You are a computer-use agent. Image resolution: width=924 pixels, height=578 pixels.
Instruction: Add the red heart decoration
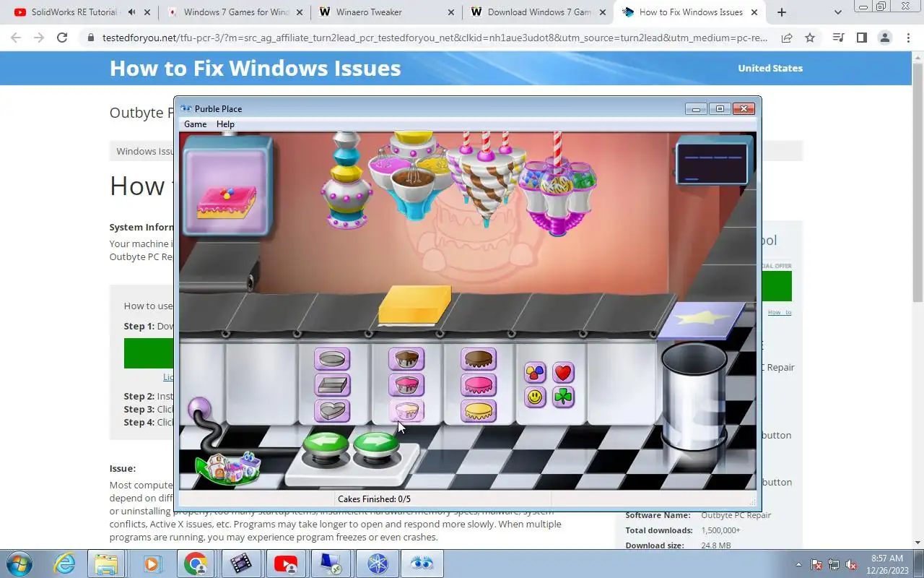563,373
